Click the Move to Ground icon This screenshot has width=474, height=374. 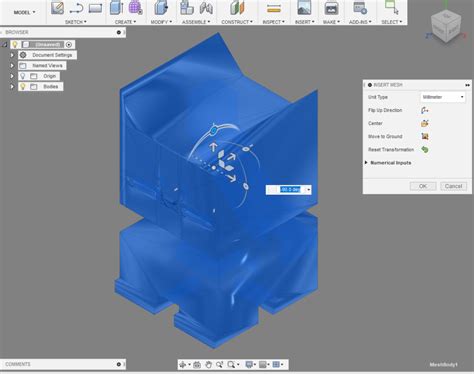(x=425, y=136)
